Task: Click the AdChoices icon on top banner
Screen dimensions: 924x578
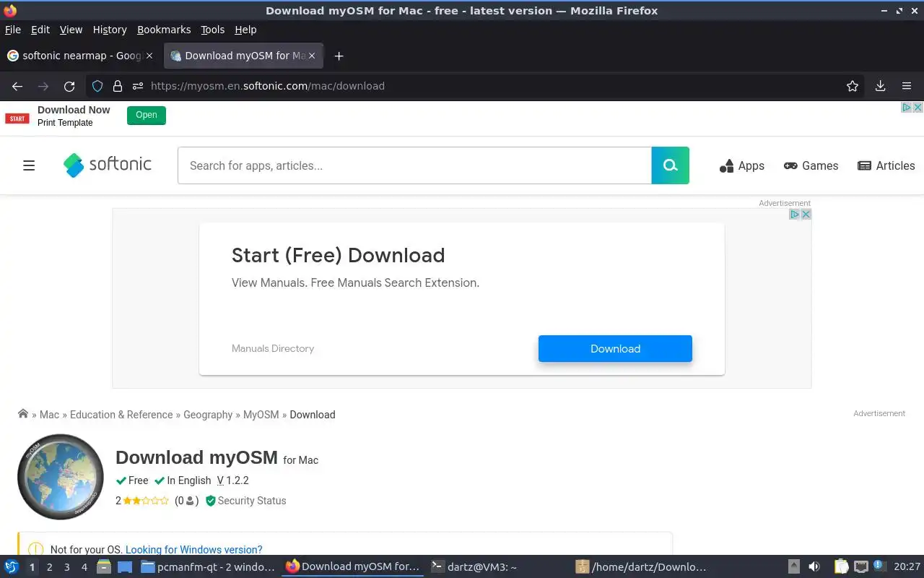Action: pos(907,107)
